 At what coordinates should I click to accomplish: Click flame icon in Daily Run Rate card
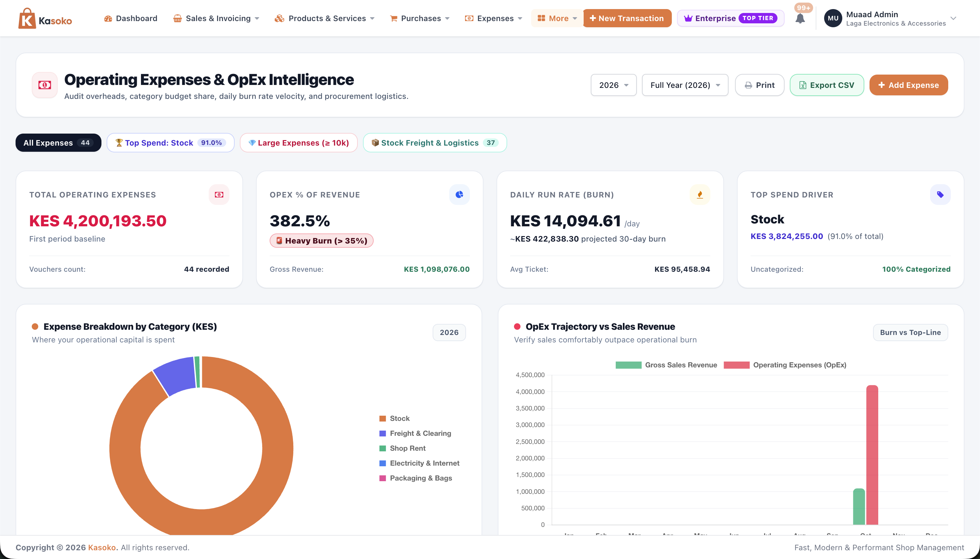tap(700, 195)
